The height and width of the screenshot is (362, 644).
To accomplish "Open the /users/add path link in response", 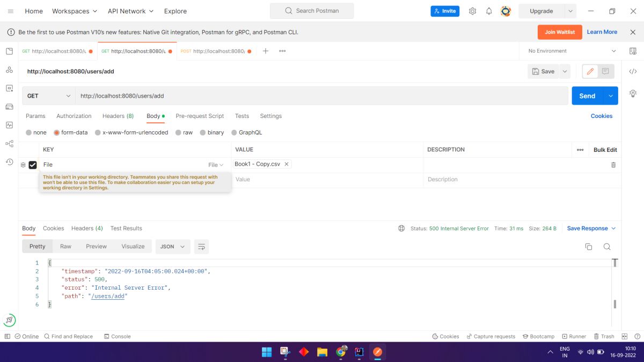I will (x=108, y=296).
